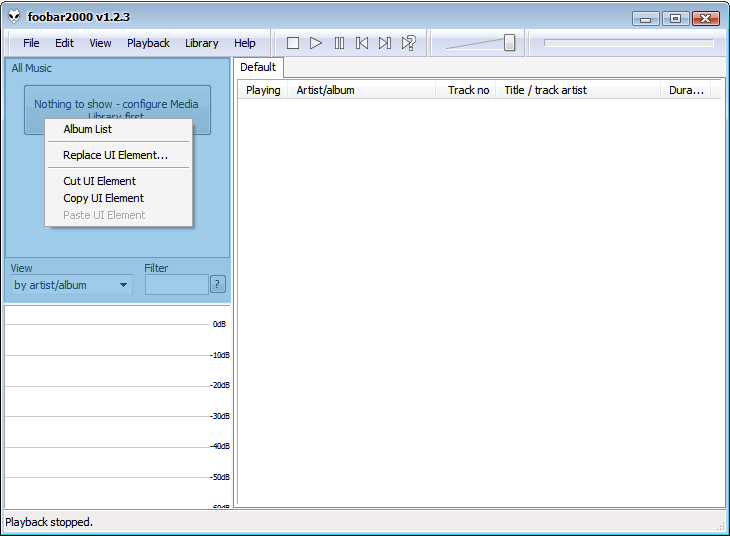Open the Edit menu
The width and height of the screenshot is (730, 536).
pyautogui.click(x=64, y=43)
